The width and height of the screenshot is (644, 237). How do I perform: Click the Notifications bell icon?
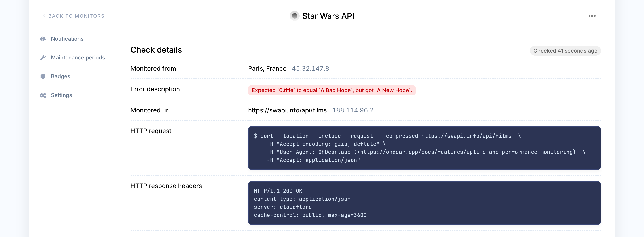(x=43, y=39)
